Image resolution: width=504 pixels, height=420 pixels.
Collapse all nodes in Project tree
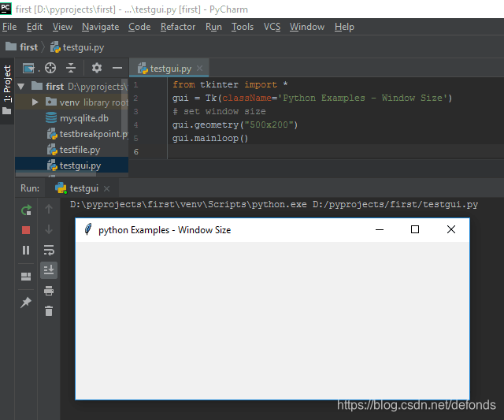coord(71,68)
